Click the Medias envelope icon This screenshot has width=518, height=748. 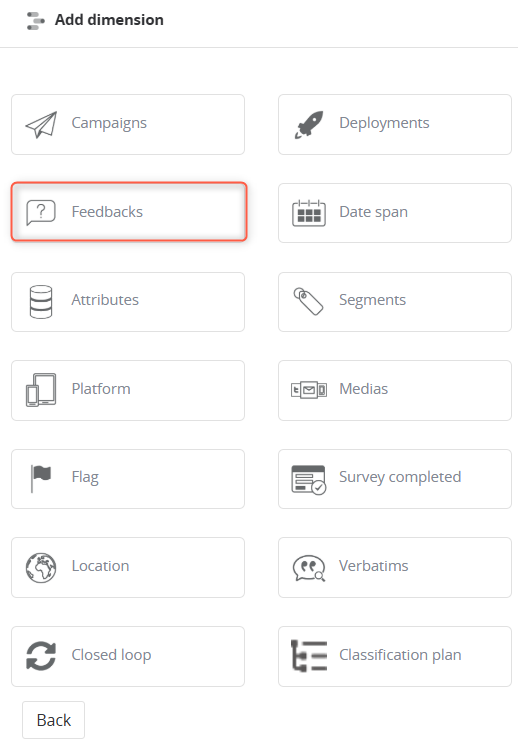tap(309, 390)
